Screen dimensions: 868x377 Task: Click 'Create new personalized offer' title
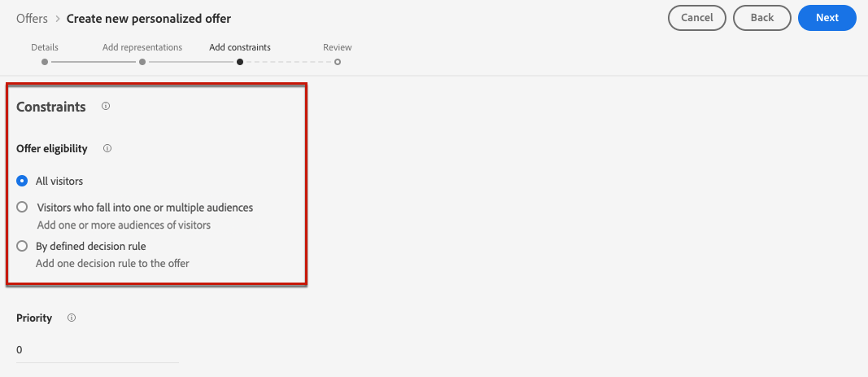tap(149, 18)
